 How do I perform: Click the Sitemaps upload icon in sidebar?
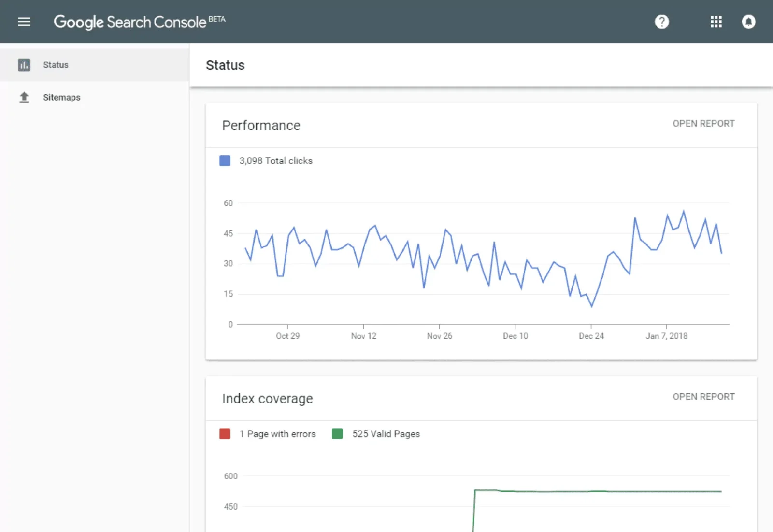24,97
